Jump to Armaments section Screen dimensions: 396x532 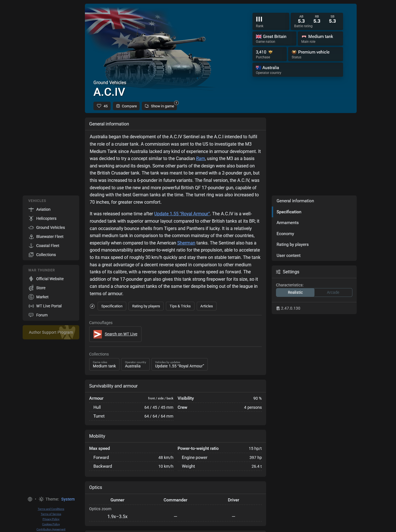(314, 223)
